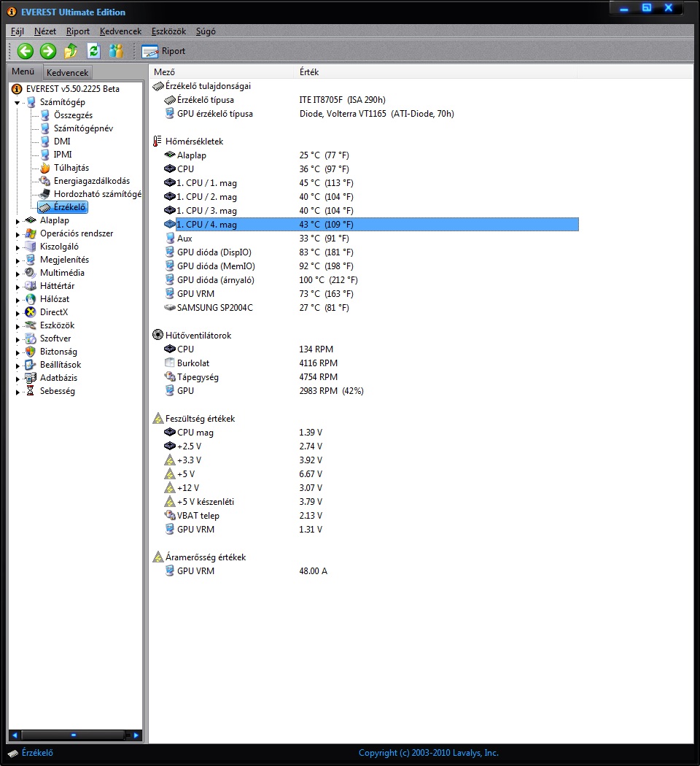Click the green Forward arrow toolbar icon
Screen dimensions: 700x766
48,51
